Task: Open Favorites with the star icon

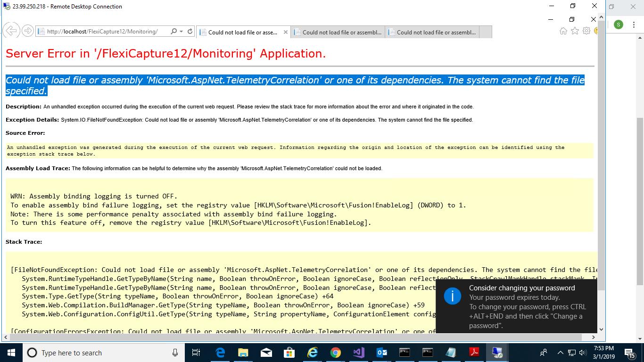Action: (575, 31)
